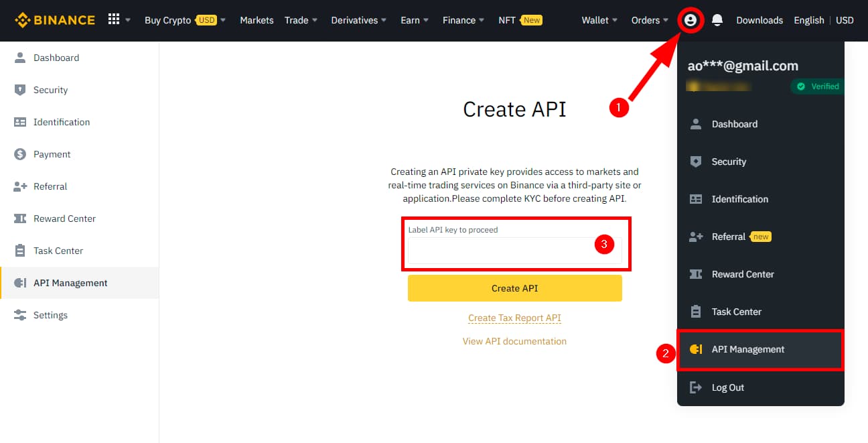Choose Log Out text in profile dropdown
The image size is (868, 443).
tap(728, 387)
